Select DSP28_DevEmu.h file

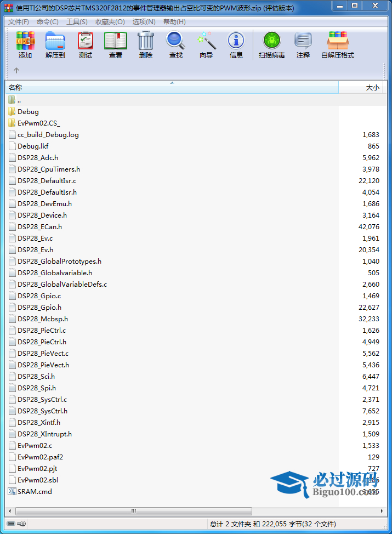tap(44, 203)
